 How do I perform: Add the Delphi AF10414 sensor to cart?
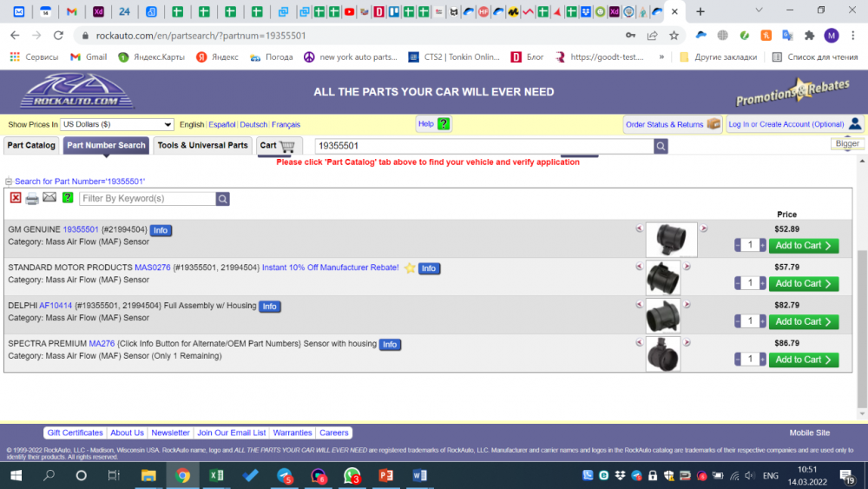point(803,321)
